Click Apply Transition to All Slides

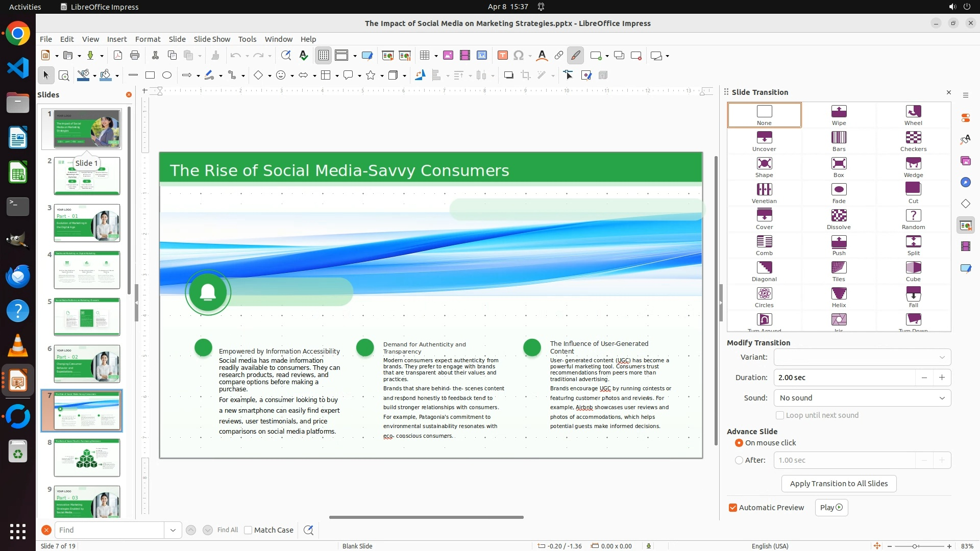click(x=839, y=484)
